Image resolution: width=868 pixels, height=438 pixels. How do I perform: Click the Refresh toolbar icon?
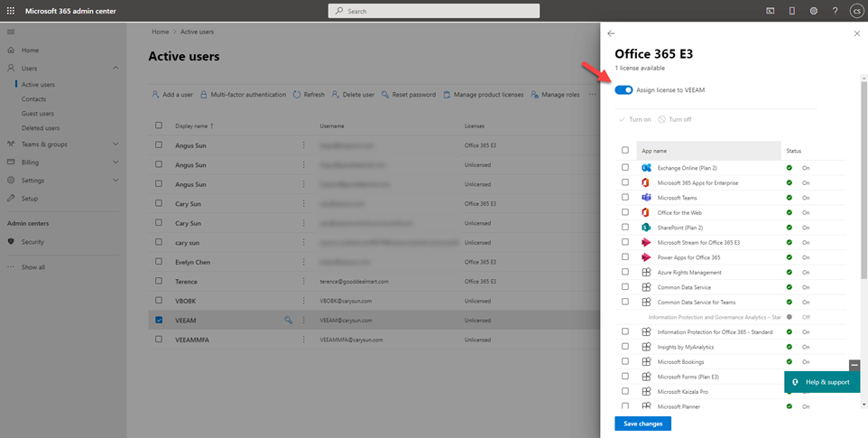(297, 95)
